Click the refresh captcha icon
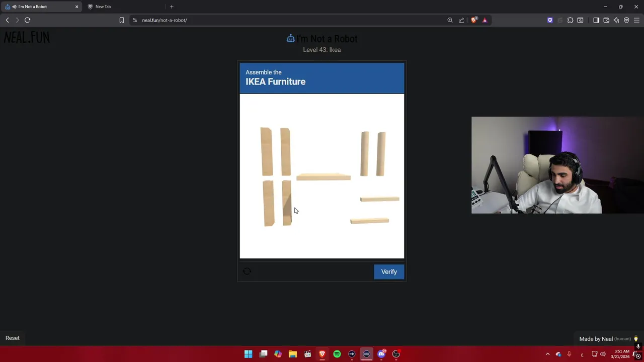This screenshot has width=644, height=362. 247,271
